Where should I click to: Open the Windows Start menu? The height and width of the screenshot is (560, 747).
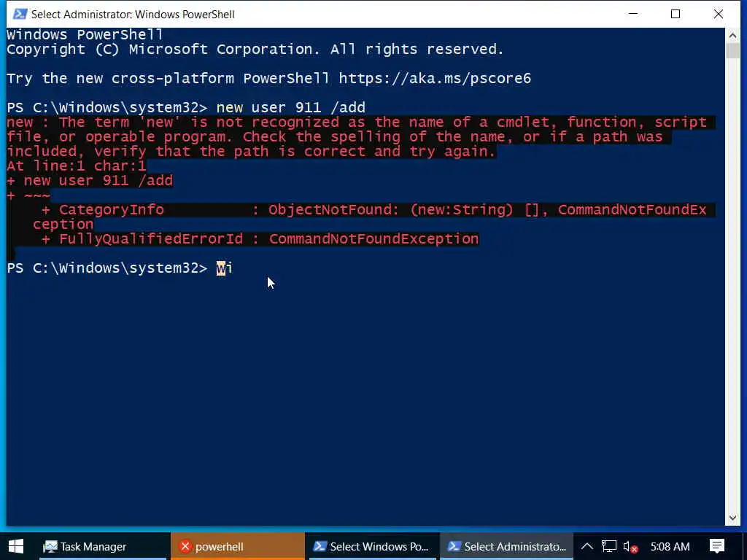[16, 546]
